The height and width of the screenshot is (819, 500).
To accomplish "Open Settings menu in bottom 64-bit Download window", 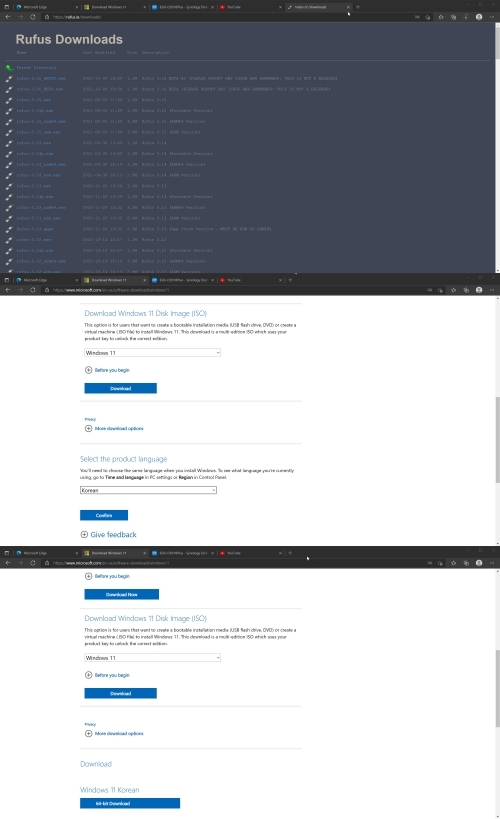I will pyautogui.click(x=492, y=563).
